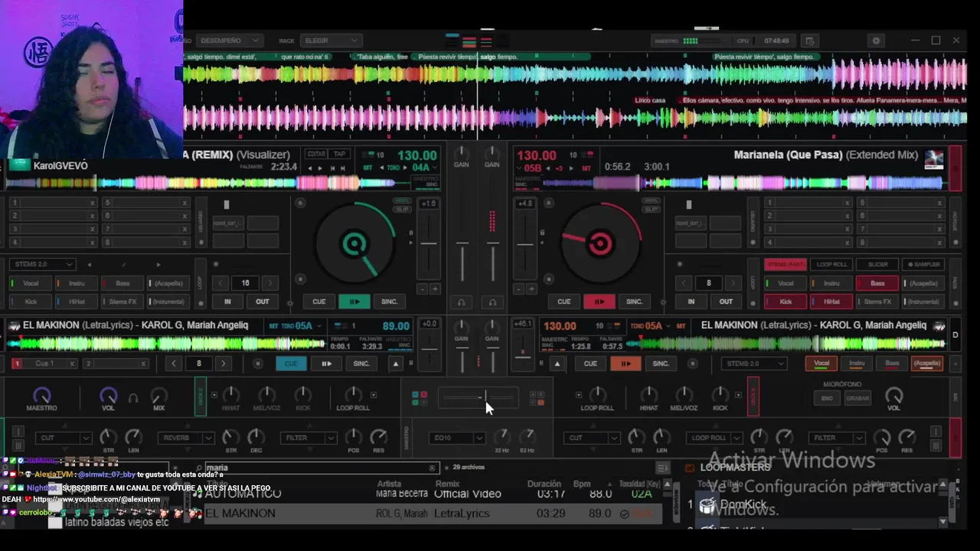Click the eject arrow on bottom-right deck
Viewport: 980px width, 551px height.
pos(557,364)
